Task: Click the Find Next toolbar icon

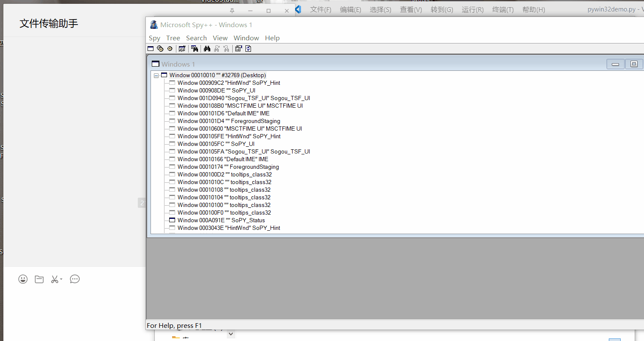Action: pos(217,49)
